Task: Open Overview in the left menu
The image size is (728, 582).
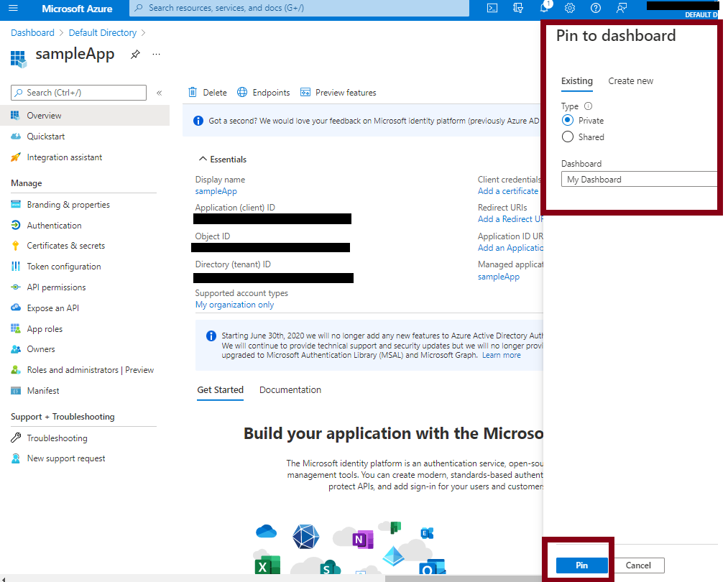Action: coord(85,116)
